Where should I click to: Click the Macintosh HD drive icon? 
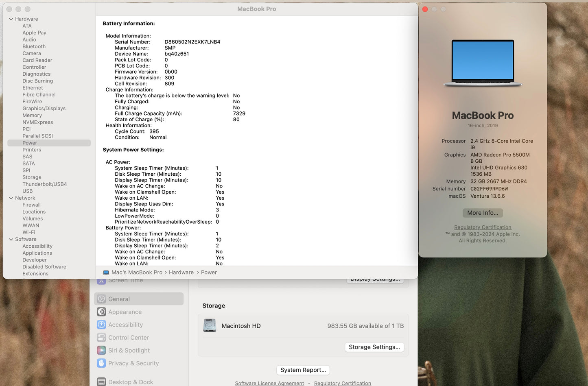tap(210, 325)
